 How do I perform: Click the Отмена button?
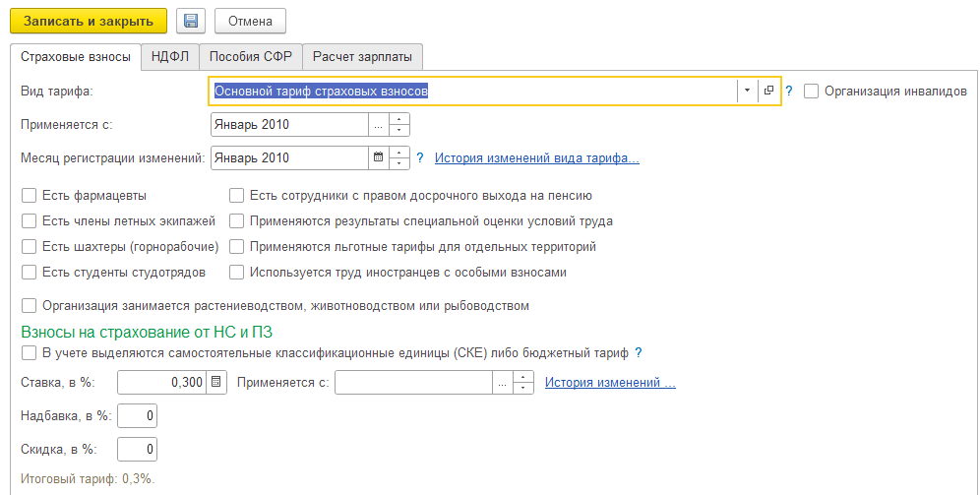pyautogui.click(x=250, y=21)
